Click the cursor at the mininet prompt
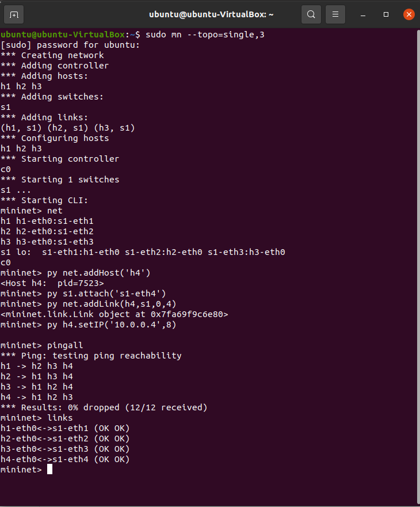The image size is (420, 507). (49, 470)
